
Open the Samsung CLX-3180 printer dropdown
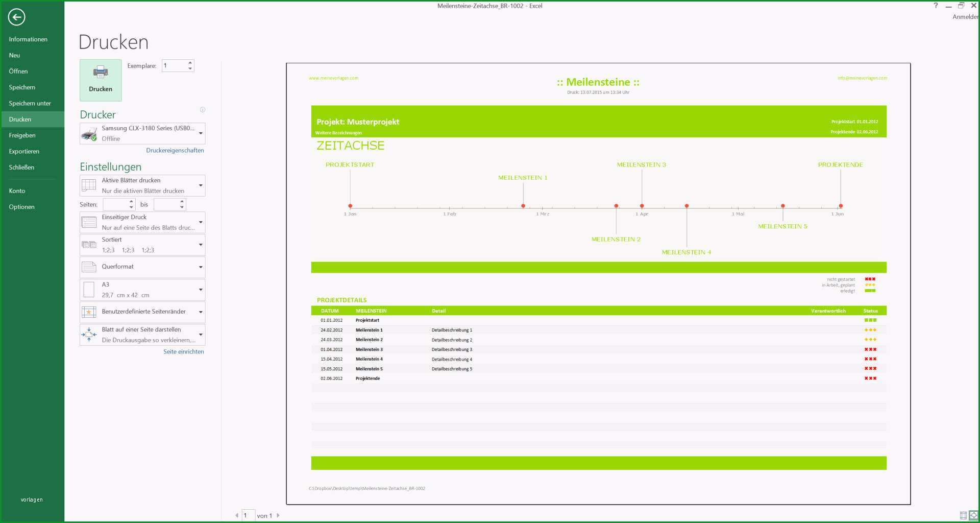[142, 133]
